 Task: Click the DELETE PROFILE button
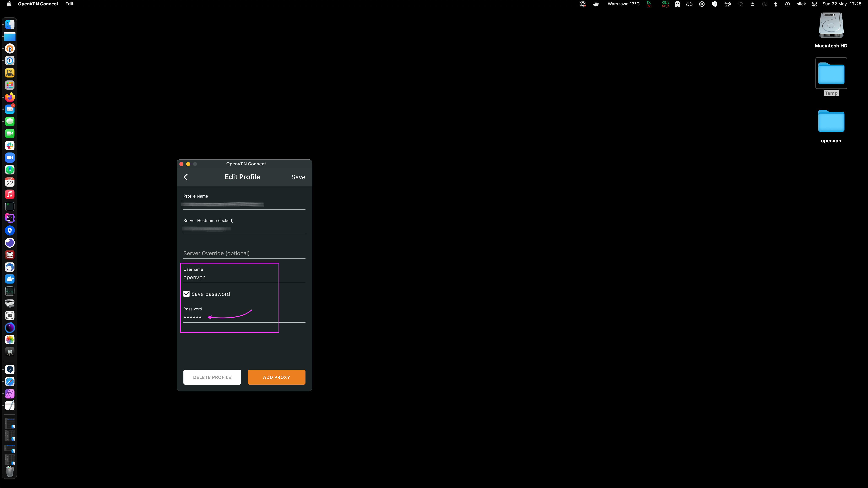pyautogui.click(x=212, y=377)
